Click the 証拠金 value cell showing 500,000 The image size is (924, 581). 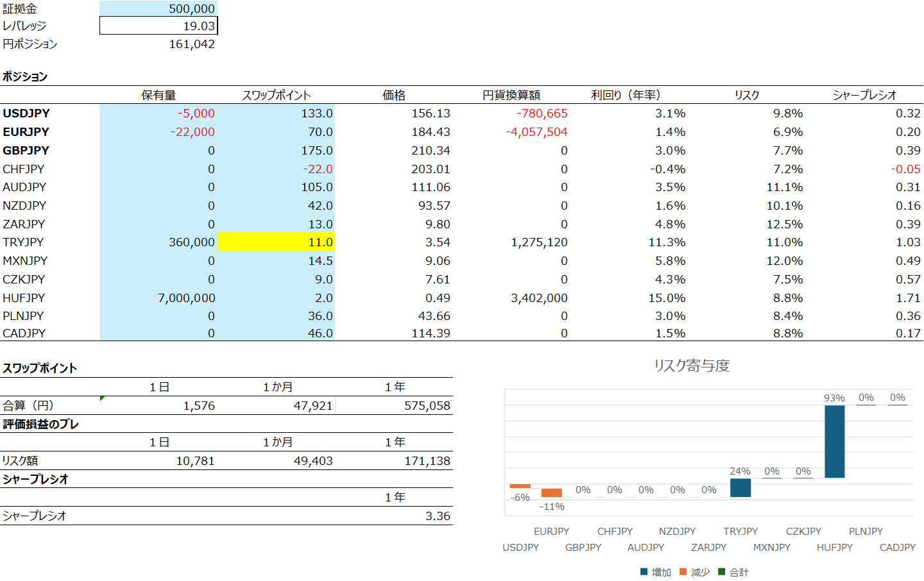pyautogui.click(x=158, y=8)
